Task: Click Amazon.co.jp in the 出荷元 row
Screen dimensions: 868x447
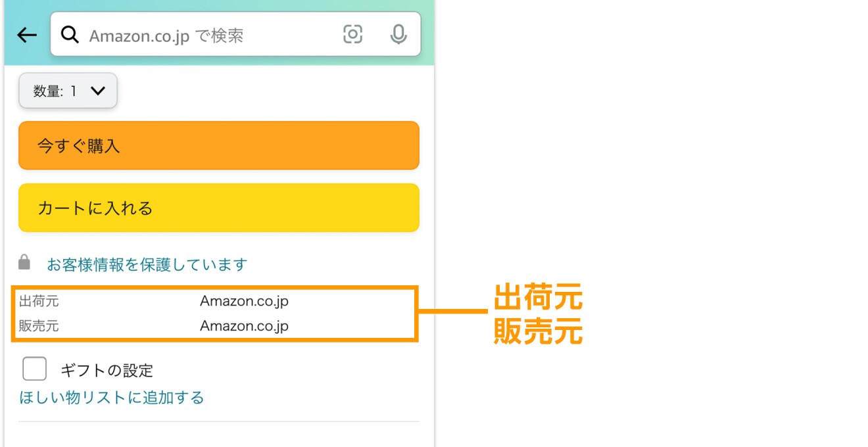Action: click(244, 302)
